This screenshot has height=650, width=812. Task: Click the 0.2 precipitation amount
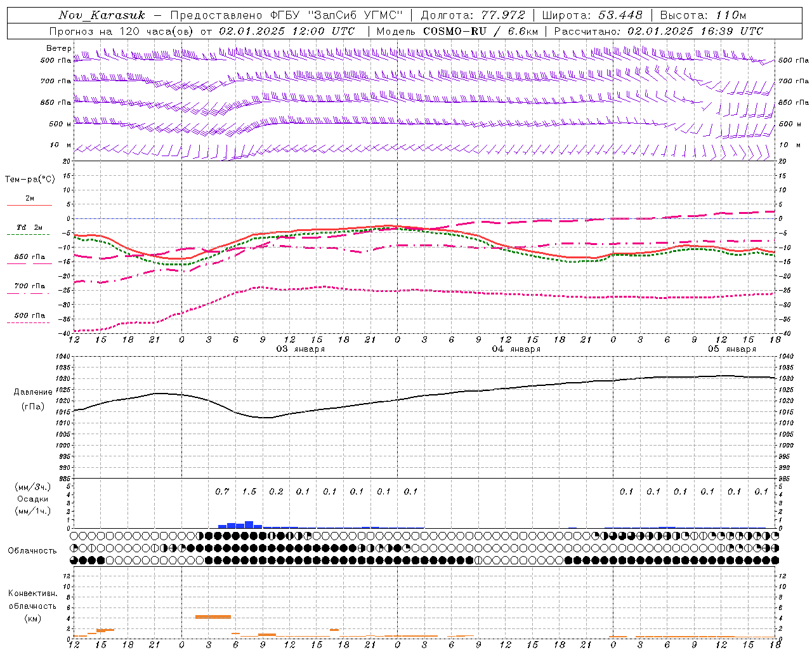[x=276, y=491]
